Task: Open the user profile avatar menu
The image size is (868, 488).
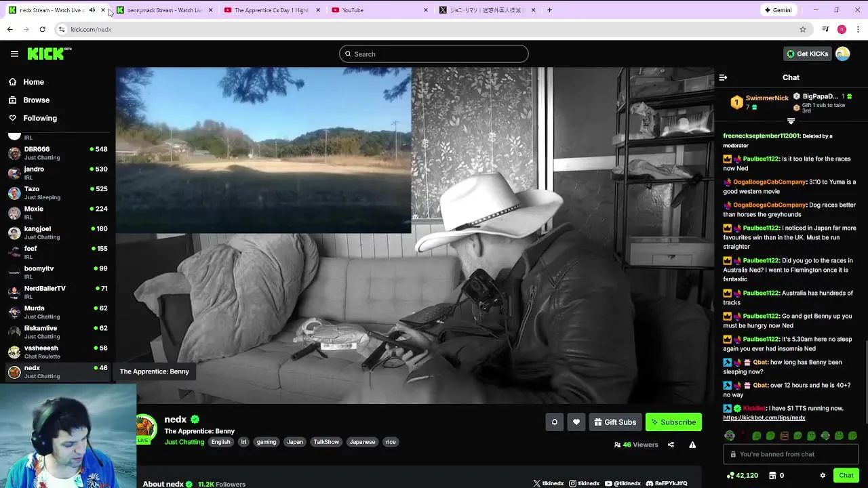Action: coord(842,54)
